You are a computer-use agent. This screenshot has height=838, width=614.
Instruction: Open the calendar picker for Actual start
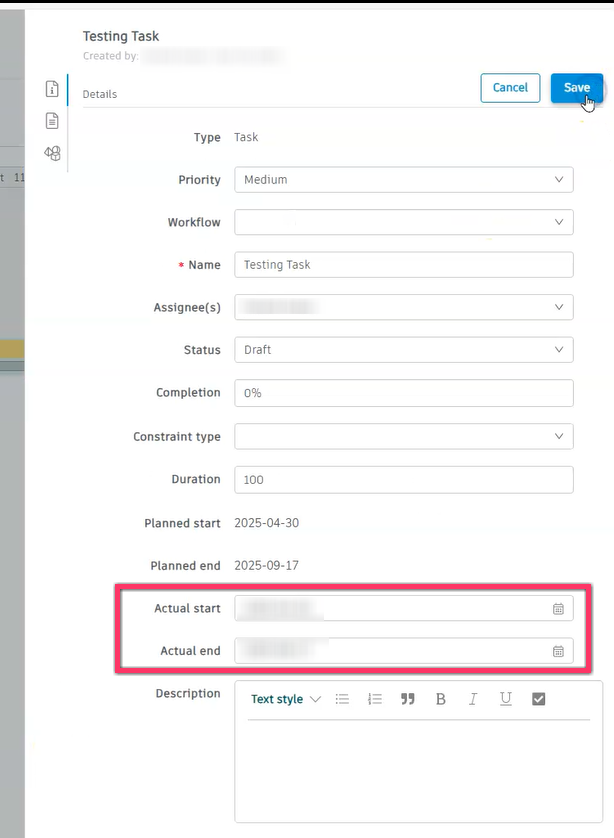(x=558, y=608)
